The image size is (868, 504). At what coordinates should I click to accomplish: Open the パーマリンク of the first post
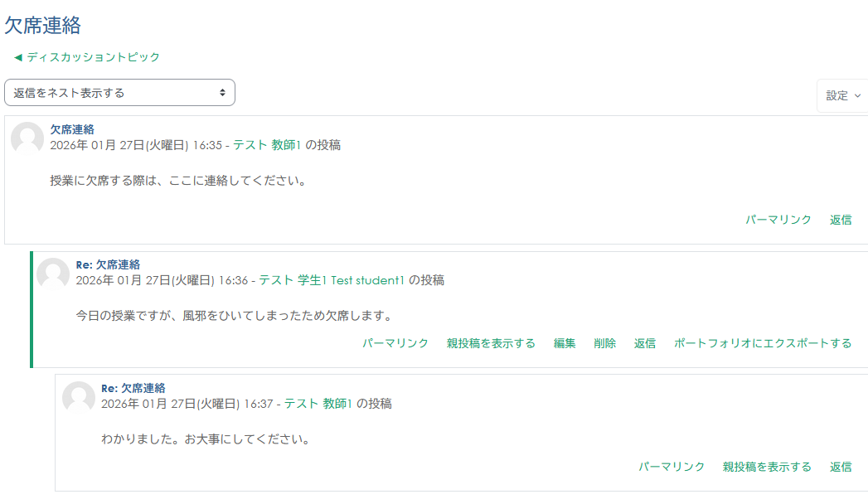click(x=778, y=220)
